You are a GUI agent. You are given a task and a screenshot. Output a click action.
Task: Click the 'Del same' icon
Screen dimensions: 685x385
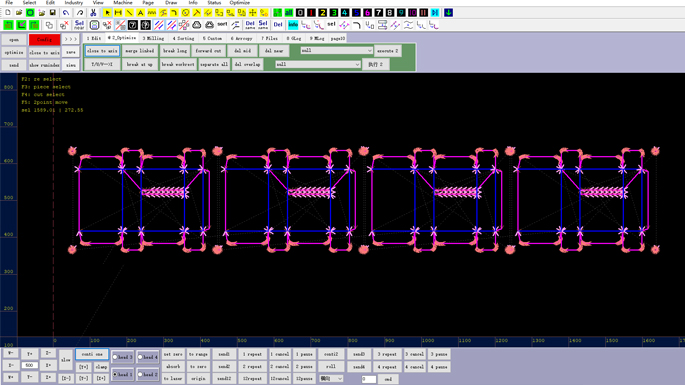click(250, 25)
